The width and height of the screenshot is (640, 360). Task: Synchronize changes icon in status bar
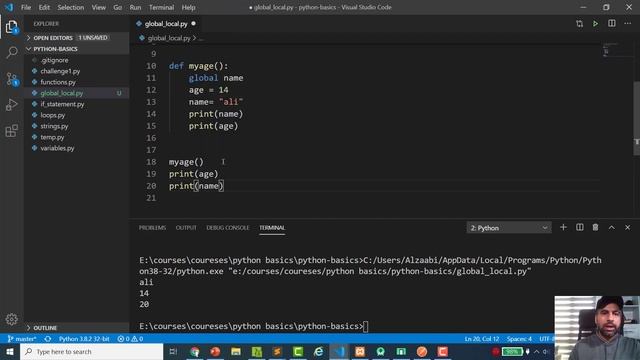tap(48, 339)
